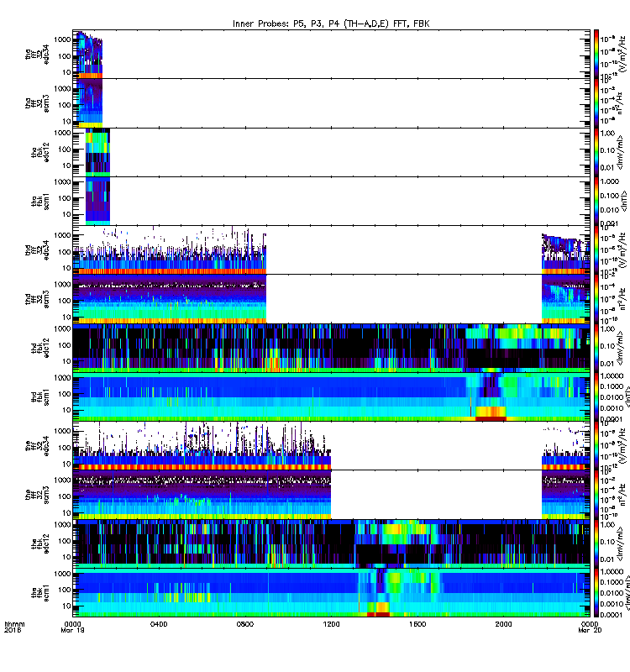The width and height of the screenshot is (630, 672).
Task: Click the '100' tick label of thd fbk edc12
Action: [65, 345]
